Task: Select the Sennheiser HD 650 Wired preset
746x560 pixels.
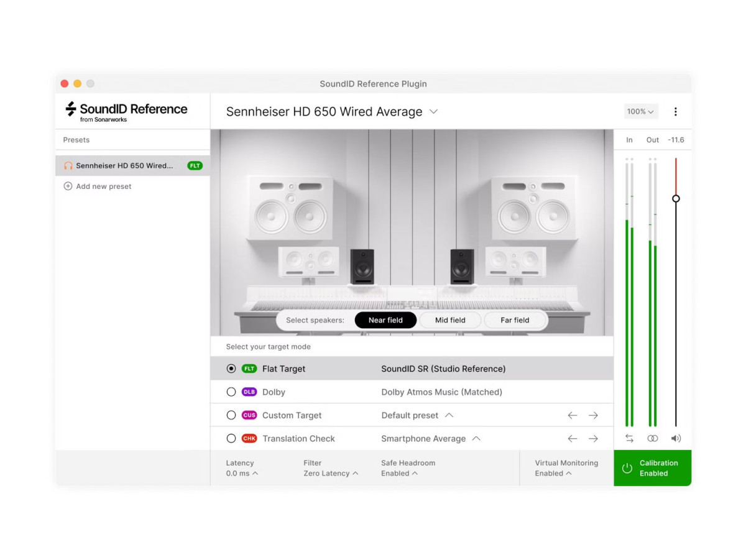Action: pos(132,166)
